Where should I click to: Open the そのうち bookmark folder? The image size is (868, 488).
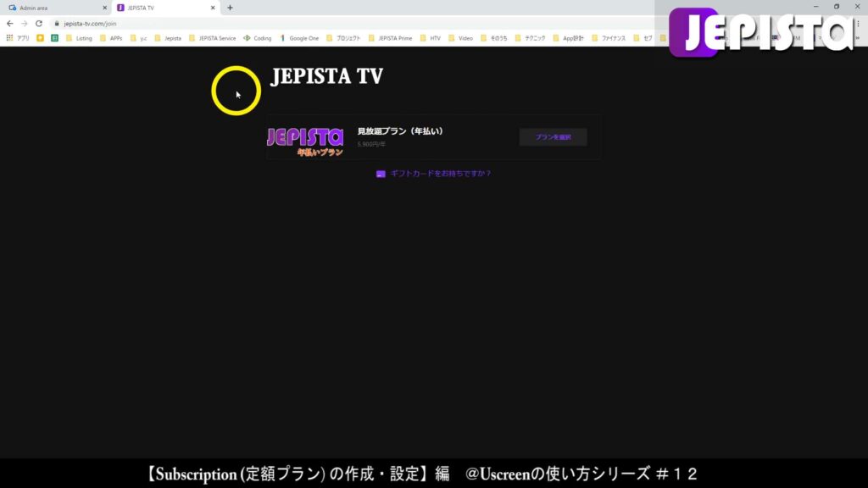pyautogui.click(x=494, y=38)
